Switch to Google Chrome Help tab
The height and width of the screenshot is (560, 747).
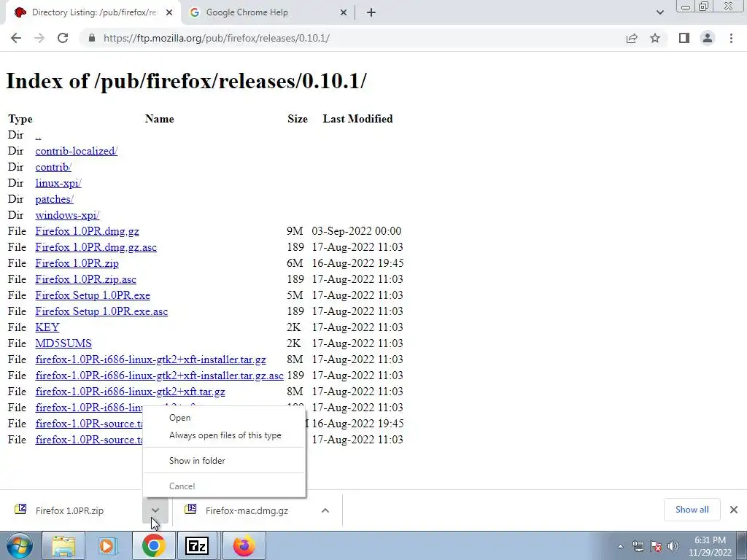point(268,12)
